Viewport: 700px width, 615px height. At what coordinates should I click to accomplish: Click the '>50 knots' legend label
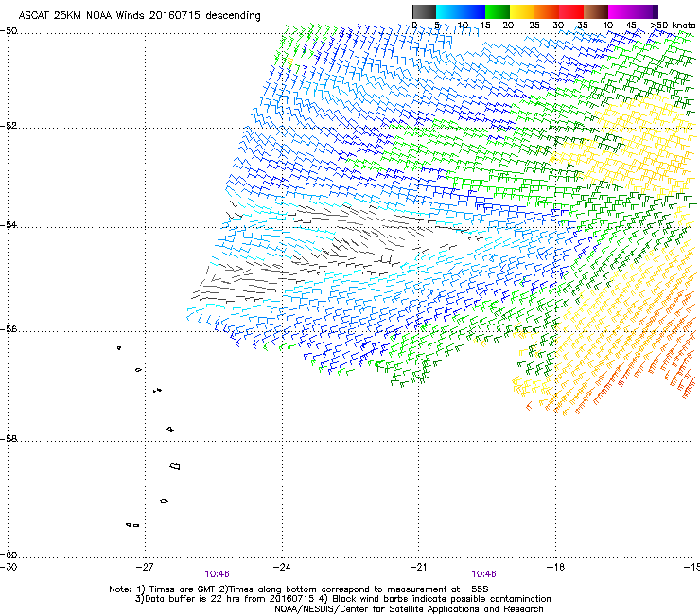[x=673, y=26]
